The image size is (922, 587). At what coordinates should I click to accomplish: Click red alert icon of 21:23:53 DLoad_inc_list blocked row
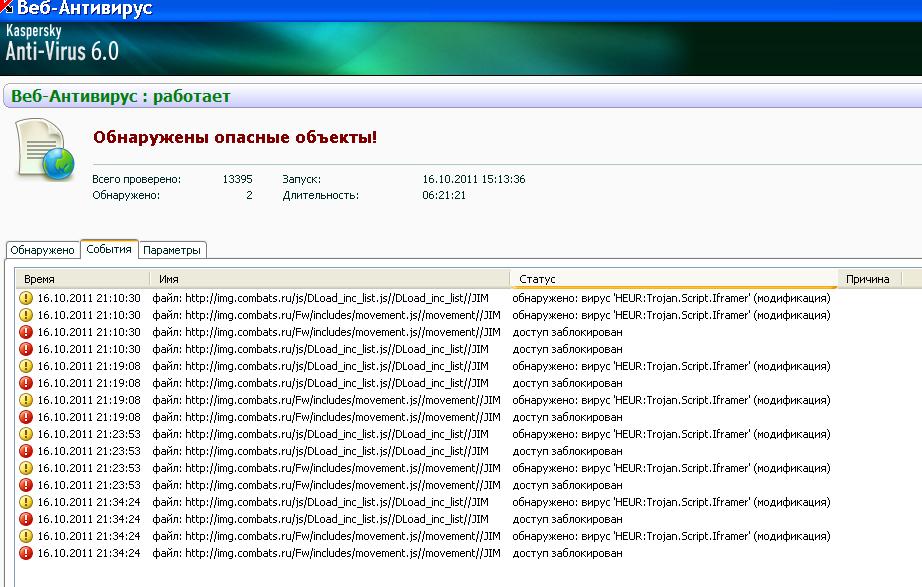click(26, 452)
